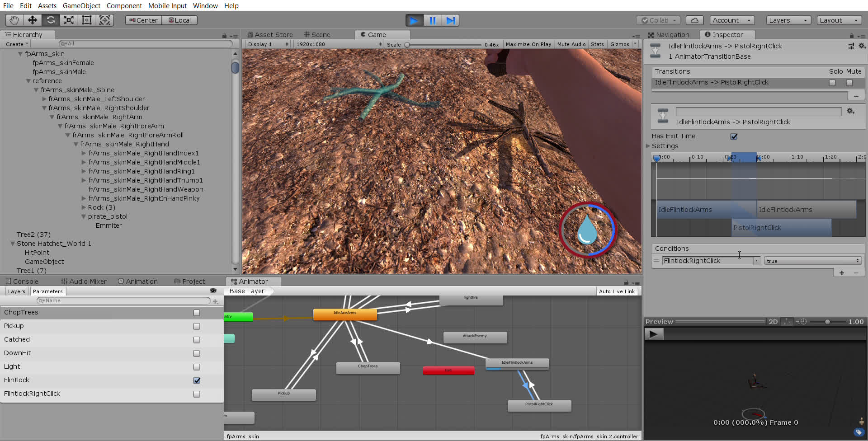This screenshot has height=441, width=868.
Task: Open the condition value true dropdown
Action: coord(812,261)
